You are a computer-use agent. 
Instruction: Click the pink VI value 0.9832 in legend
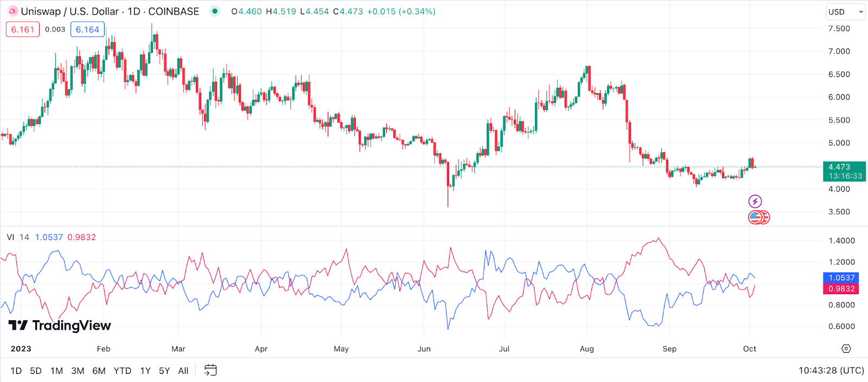coord(81,237)
